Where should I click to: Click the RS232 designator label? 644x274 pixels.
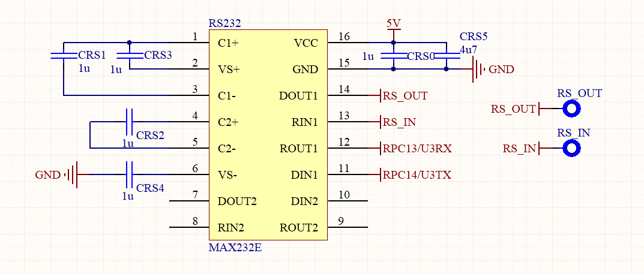coord(224,23)
